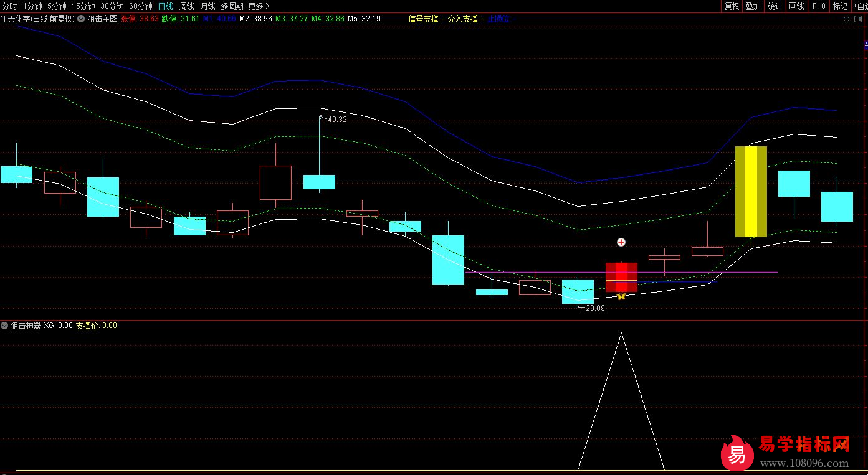The image size is (868, 475).
Task: Click the 江天化学(日线 前复权) title text
Action: tap(37, 19)
